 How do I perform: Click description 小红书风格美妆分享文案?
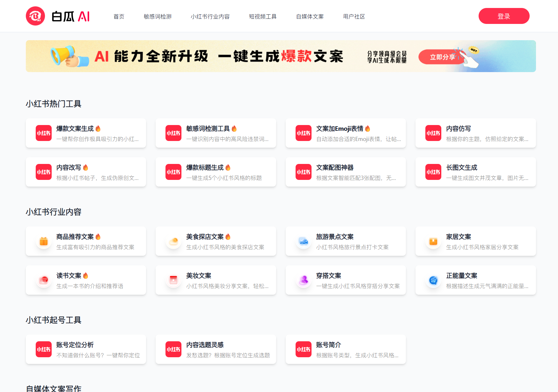(x=227, y=286)
